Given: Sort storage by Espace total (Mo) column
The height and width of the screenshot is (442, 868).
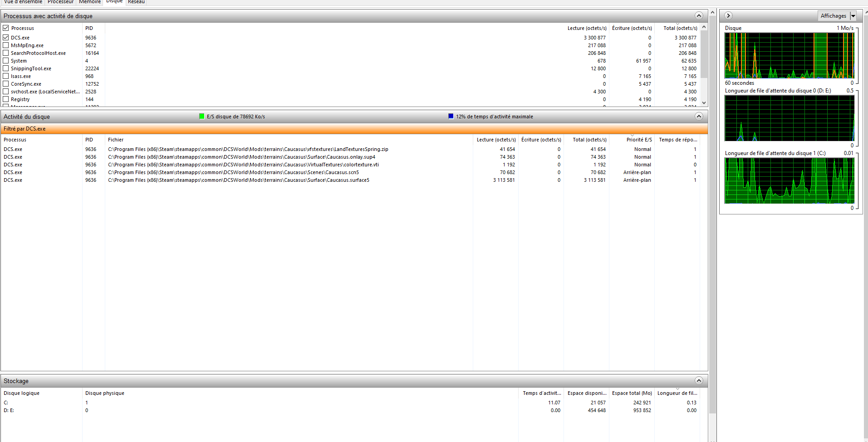Looking at the screenshot, I should coord(632,393).
